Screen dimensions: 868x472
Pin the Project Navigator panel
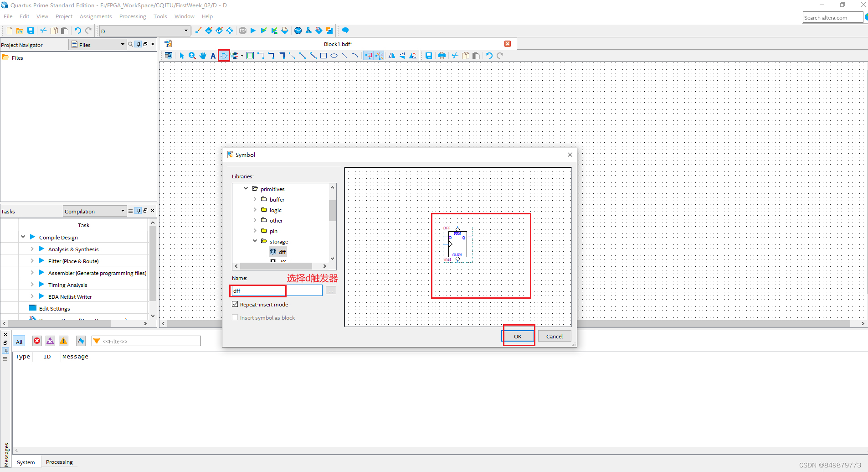click(139, 44)
